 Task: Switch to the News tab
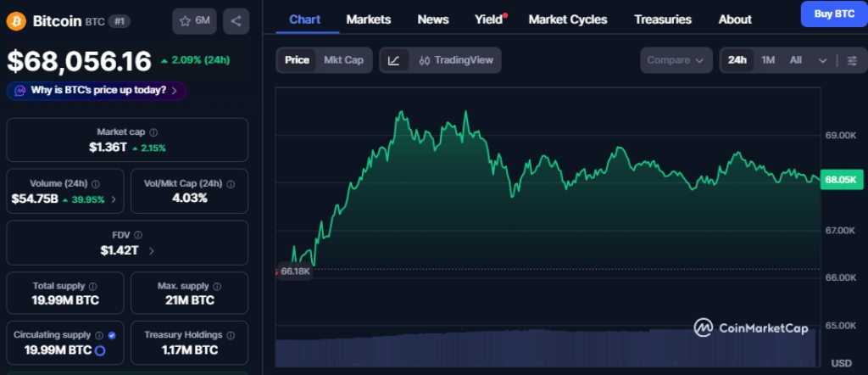[433, 20]
